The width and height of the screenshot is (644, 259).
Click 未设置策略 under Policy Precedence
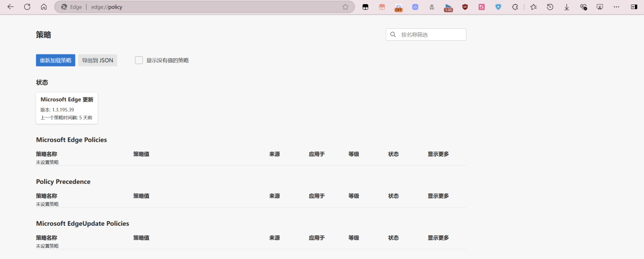(47, 204)
